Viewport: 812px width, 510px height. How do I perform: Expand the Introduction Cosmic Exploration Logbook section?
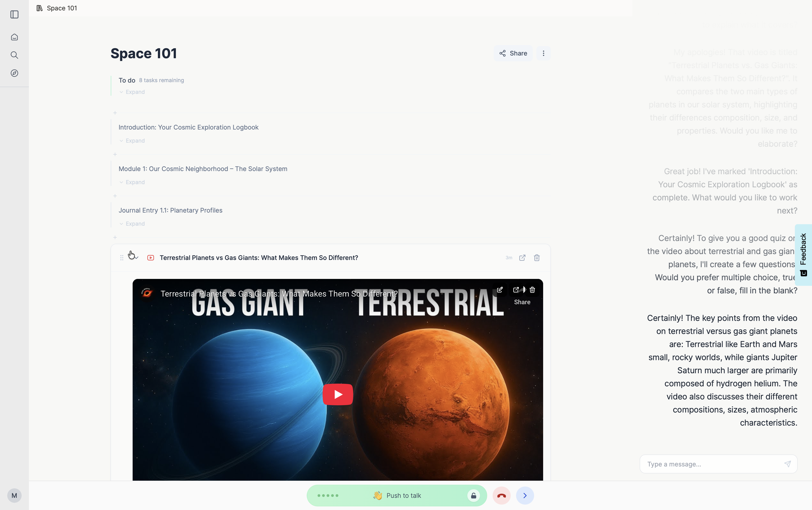pos(132,141)
